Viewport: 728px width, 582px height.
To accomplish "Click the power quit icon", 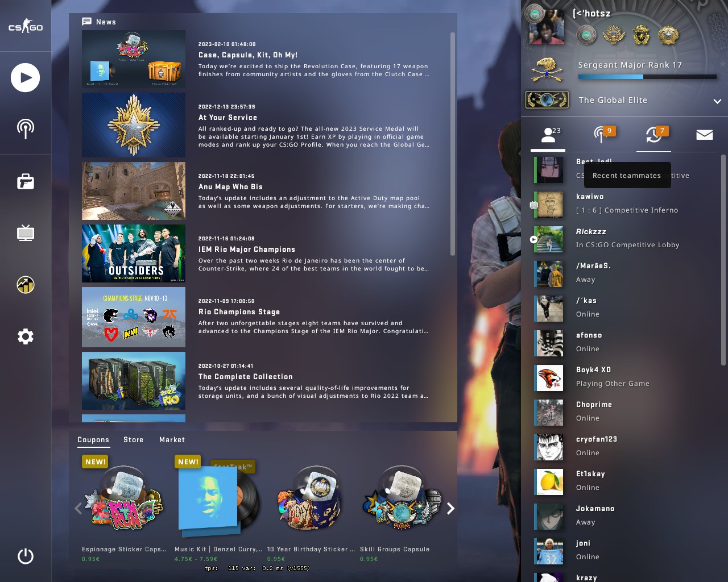I will pos(26,556).
